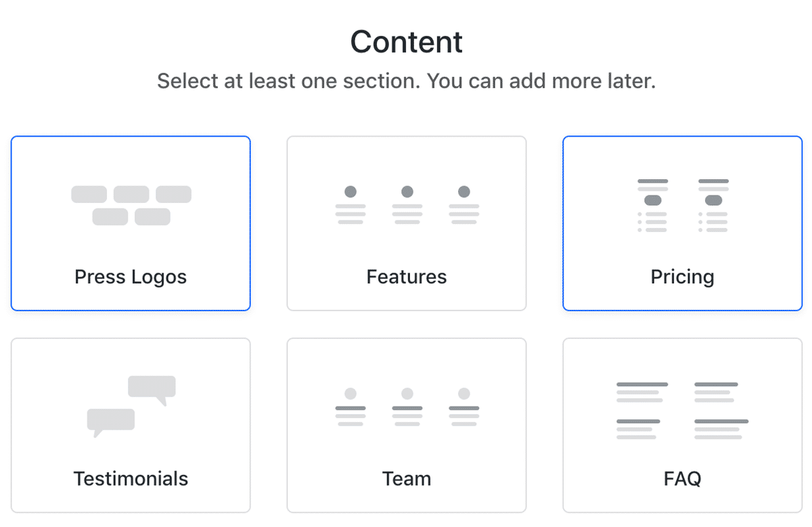Click the "FAQ" text label

682,478
